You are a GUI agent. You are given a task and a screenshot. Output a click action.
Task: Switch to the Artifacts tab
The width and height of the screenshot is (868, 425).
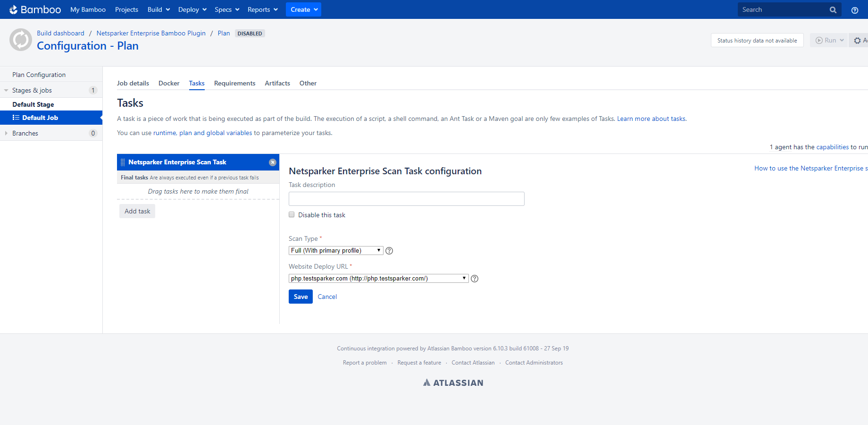[277, 83]
